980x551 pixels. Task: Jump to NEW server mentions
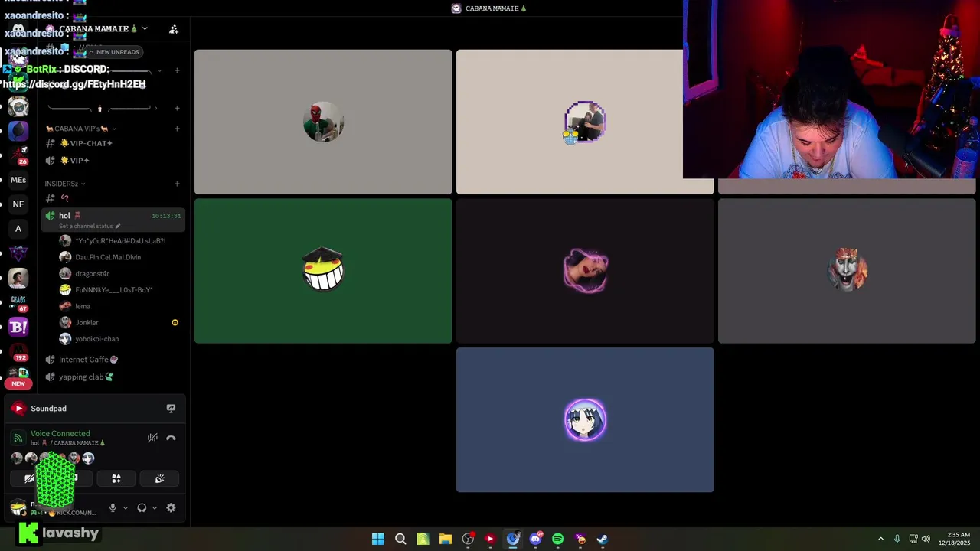click(x=18, y=383)
